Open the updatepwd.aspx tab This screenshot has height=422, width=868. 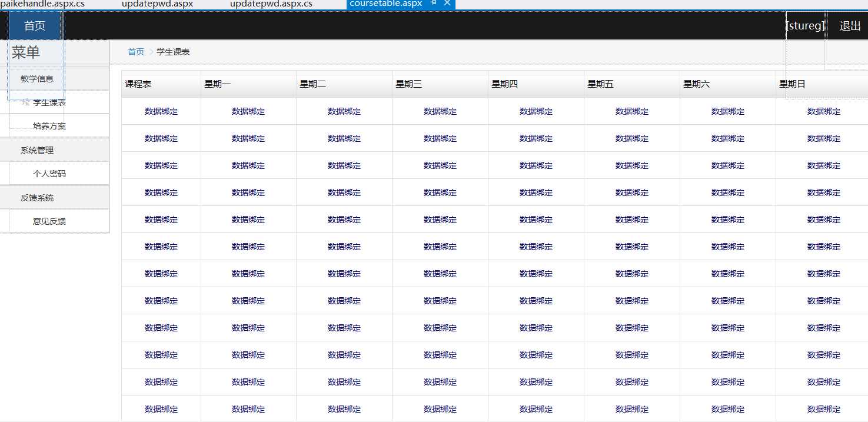(x=157, y=4)
